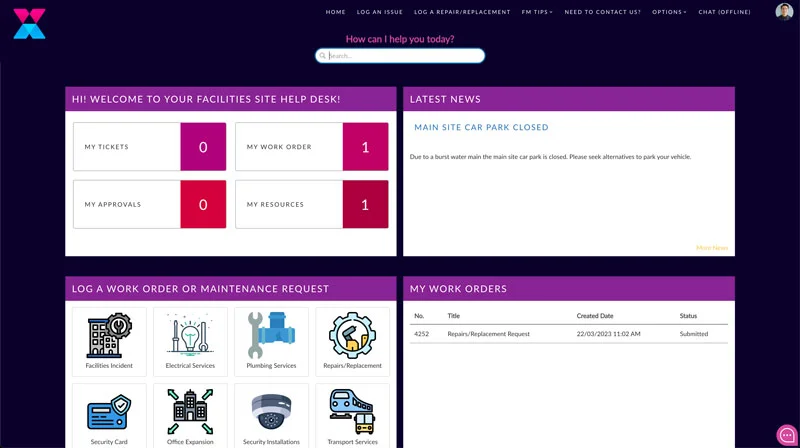Open Log A Repair/Replacement menu item
800x448 pixels.
point(462,12)
